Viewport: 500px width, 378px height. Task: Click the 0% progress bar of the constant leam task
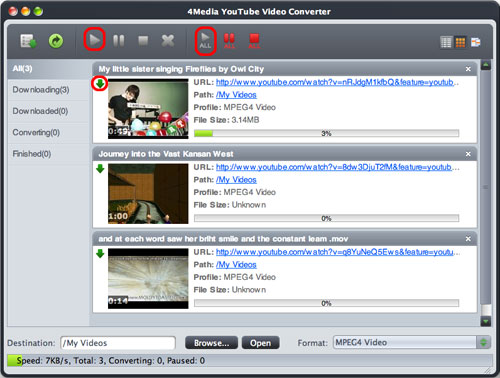[327, 304]
